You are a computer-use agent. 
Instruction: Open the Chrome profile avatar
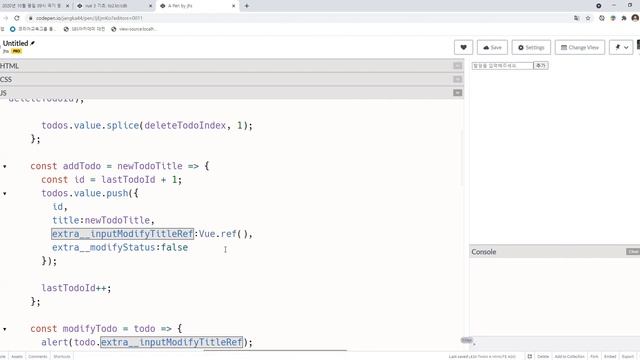click(635, 18)
